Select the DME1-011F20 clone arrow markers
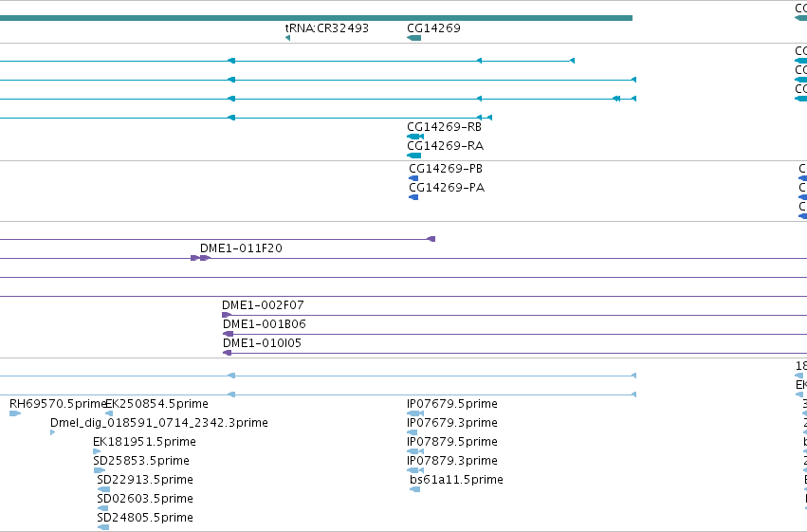807x532 pixels. point(200,258)
